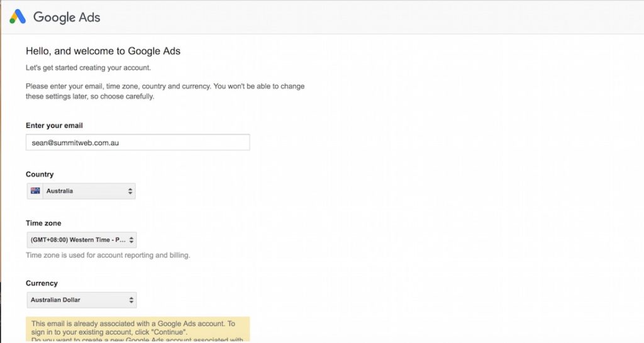
Task: Open the Time zone dropdown
Action: point(82,240)
